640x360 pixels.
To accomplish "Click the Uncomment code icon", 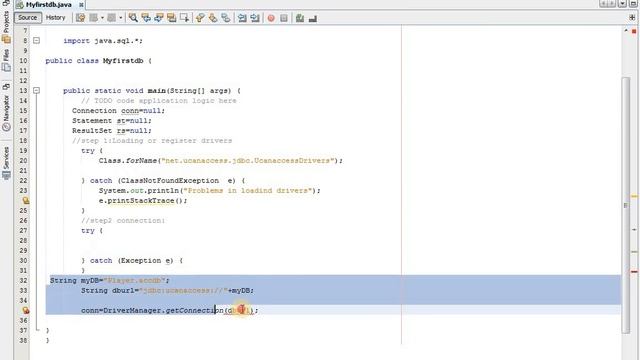I will coord(313,18).
